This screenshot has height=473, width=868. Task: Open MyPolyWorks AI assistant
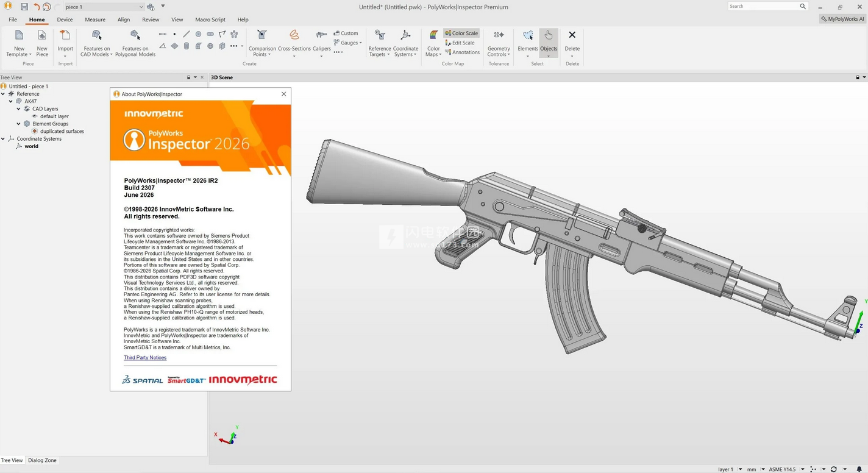point(843,19)
